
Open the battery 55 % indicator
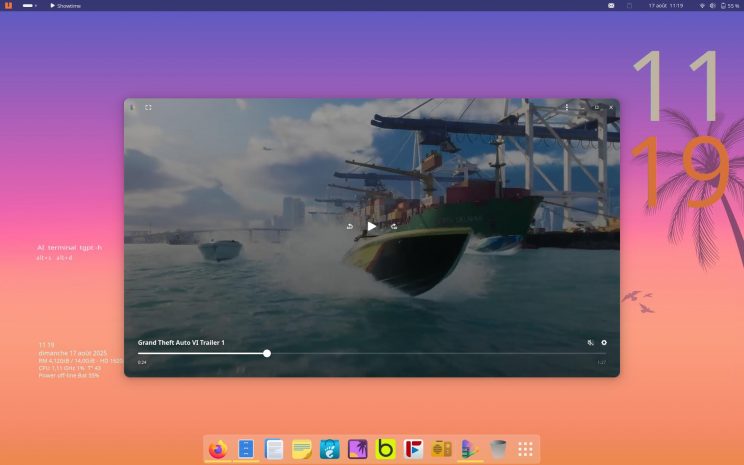730,6
